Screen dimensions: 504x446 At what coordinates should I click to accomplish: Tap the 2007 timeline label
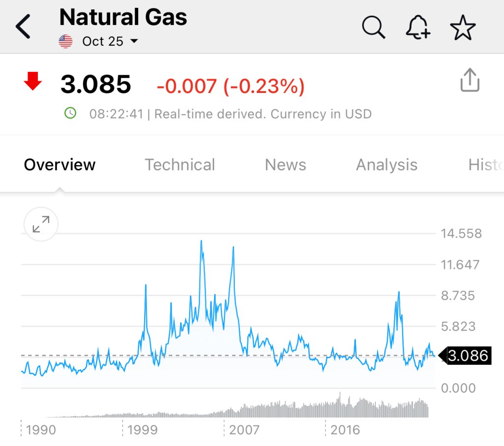pyautogui.click(x=244, y=430)
